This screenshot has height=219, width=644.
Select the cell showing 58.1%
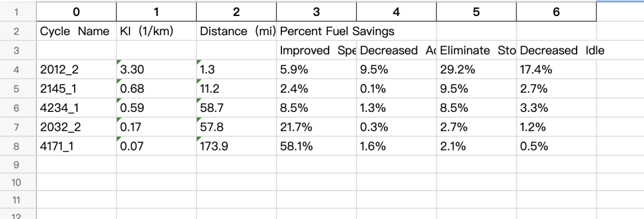316,146
